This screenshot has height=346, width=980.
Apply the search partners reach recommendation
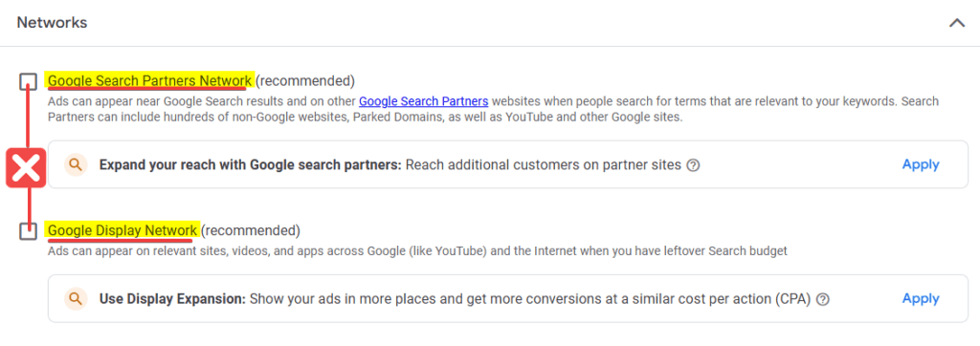coord(921,164)
